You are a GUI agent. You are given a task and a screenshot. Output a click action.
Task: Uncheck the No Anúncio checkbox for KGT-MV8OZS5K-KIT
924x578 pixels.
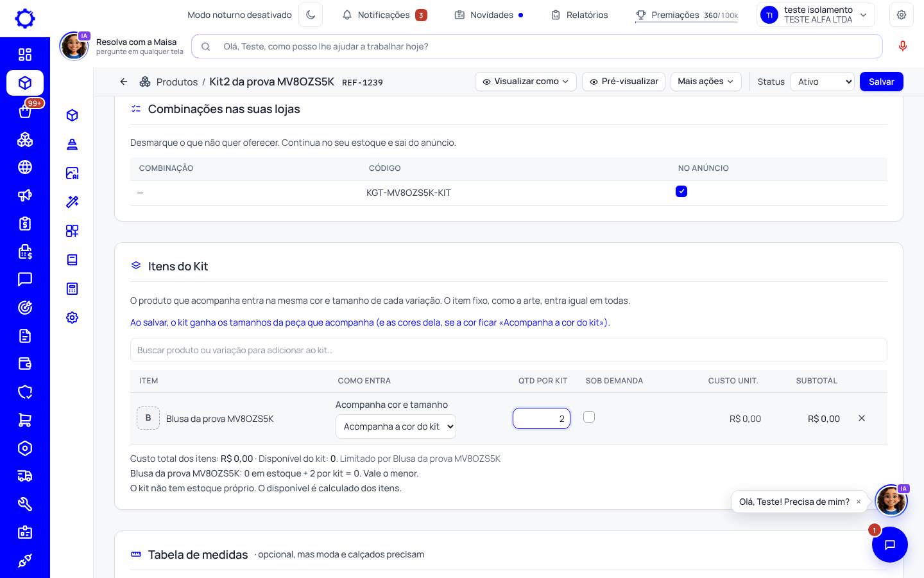click(x=681, y=191)
